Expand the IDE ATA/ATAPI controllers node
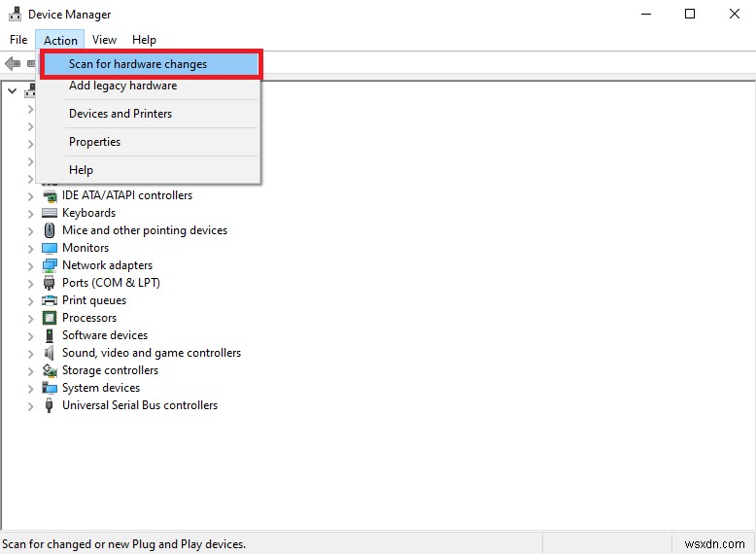 pyautogui.click(x=30, y=196)
